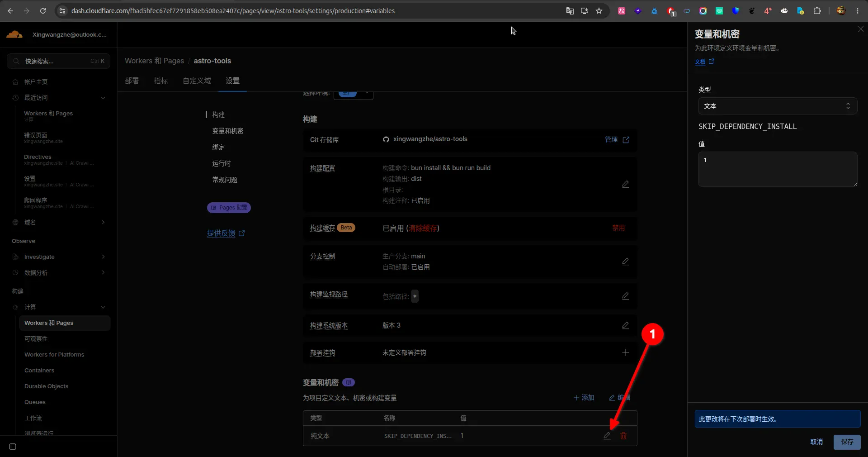Switch to the 指标 tab
Viewport: 868px width, 457px height.
tap(161, 81)
